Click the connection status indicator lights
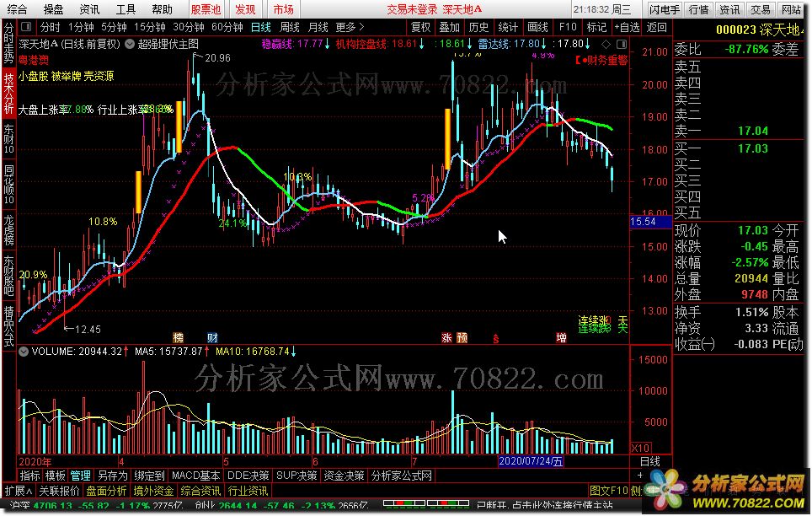The image size is (812, 516). tap(427, 503)
